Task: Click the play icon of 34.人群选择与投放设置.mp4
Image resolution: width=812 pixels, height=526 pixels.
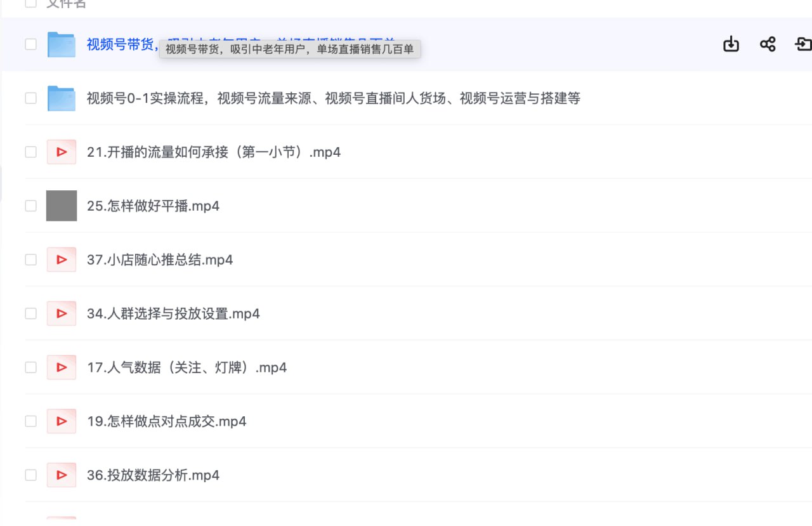Action: [61, 313]
